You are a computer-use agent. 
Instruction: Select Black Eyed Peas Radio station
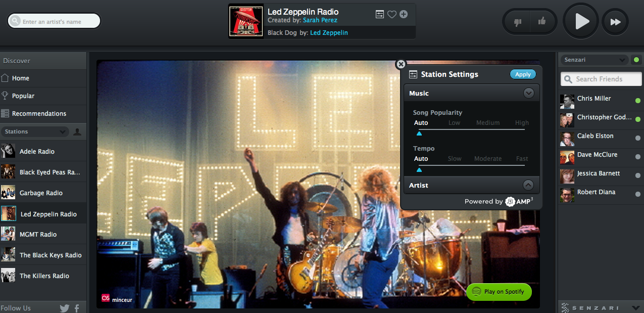point(43,172)
